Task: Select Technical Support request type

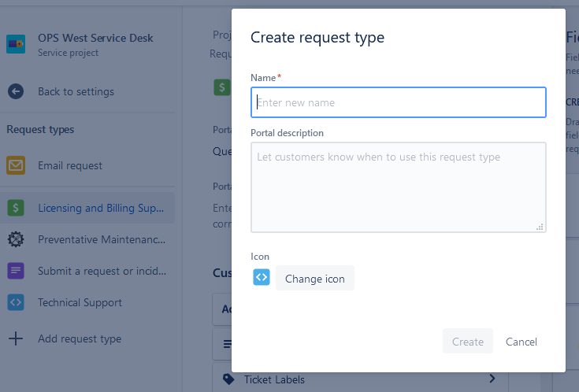Action: 80,302
